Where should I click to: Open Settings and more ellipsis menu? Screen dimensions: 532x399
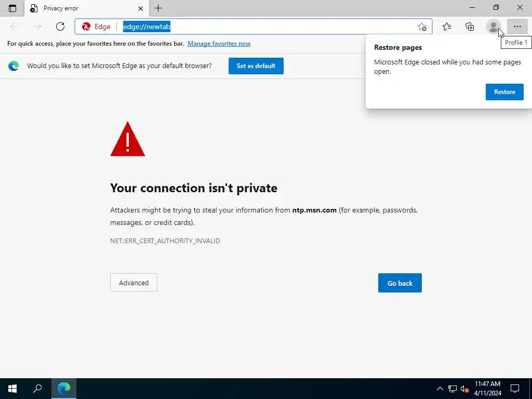coord(517,26)
